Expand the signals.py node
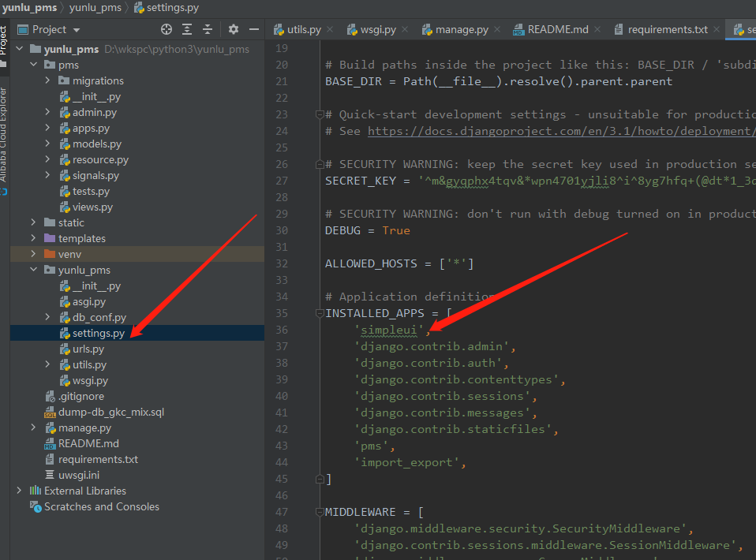Viewport: 756px width, 560px height. click(x=47, y=175)
